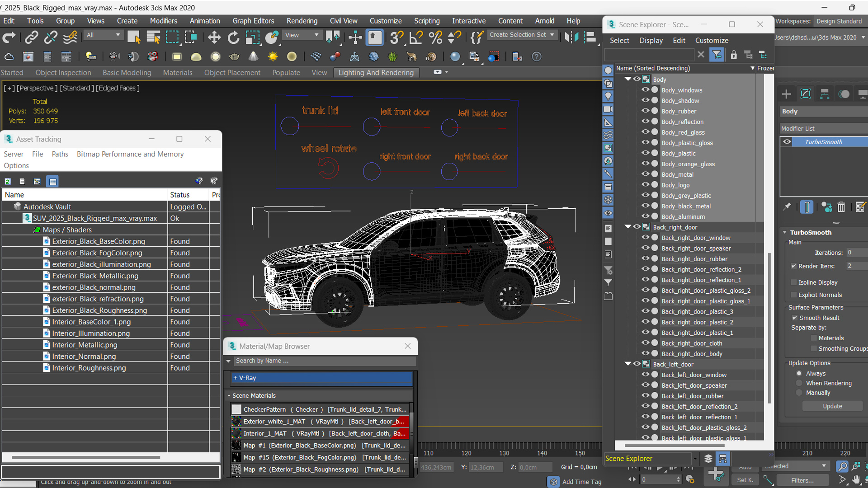868x488 pixels.
Task: Uncheck the Render Iters checkbox
Action: coord(793,266)
